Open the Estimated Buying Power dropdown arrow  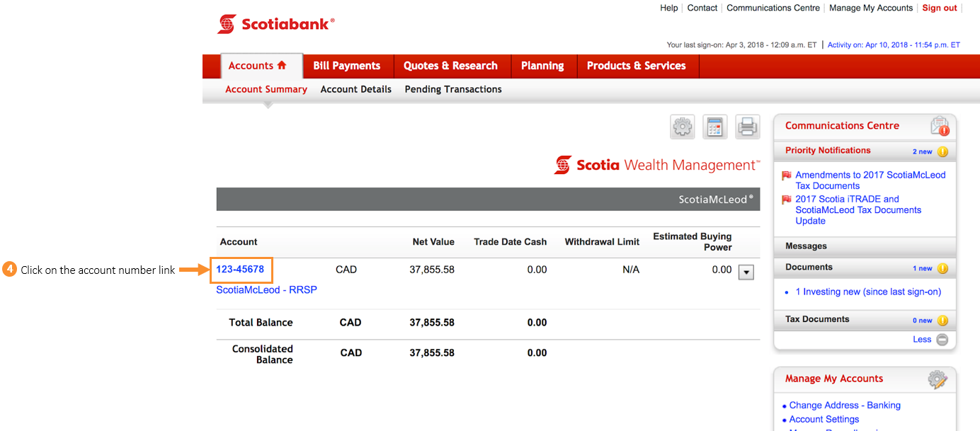746,271
